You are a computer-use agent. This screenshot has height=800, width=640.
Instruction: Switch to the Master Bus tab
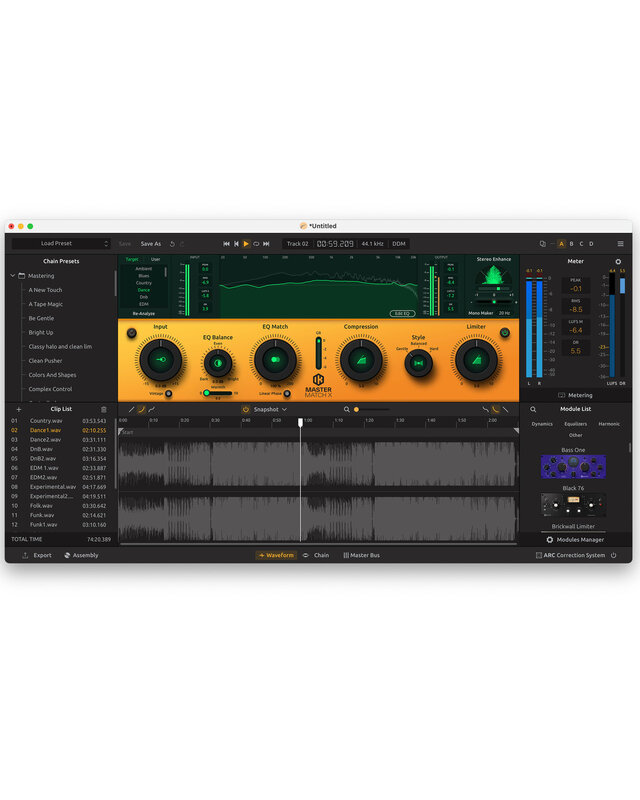(x=361, y=555)
